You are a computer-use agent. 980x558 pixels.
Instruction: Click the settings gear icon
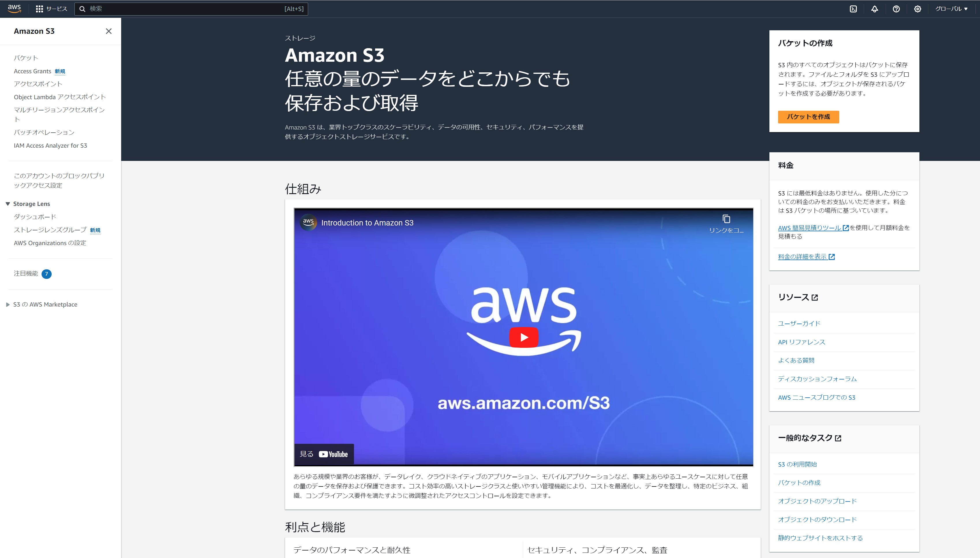[917, 9]
